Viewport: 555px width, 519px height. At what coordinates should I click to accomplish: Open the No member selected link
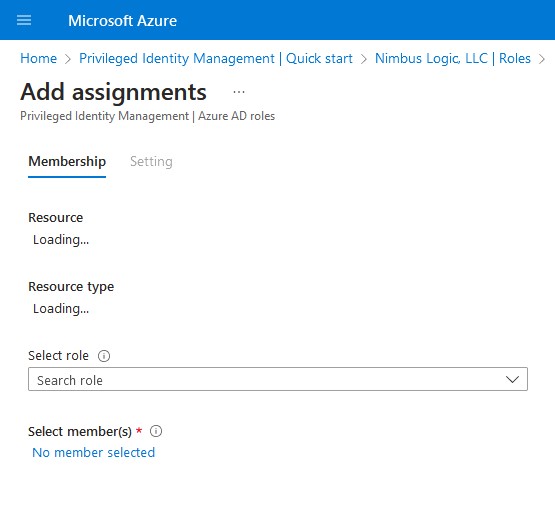93,452
